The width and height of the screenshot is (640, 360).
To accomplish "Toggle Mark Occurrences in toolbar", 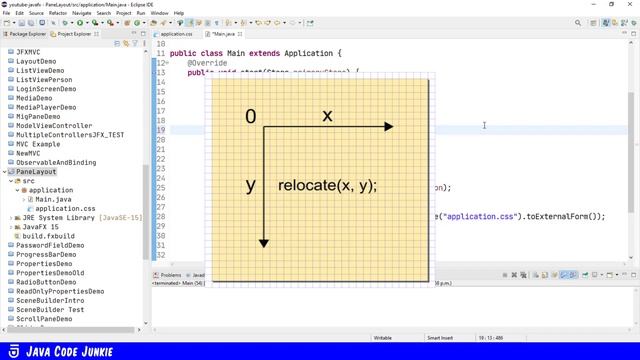I will click(x=190, y=23).
